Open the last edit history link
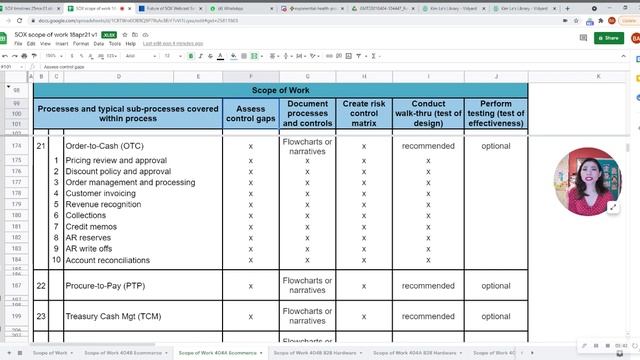Viewport: 640px width, 360px height. point(173,44)
